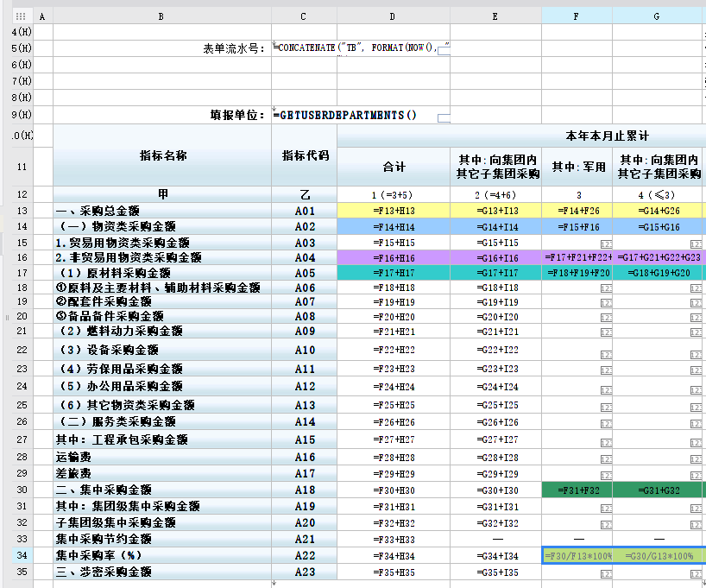Click the (2)燃料动力采购金额 cell
The image size is (706, 588).
point(162,331)
